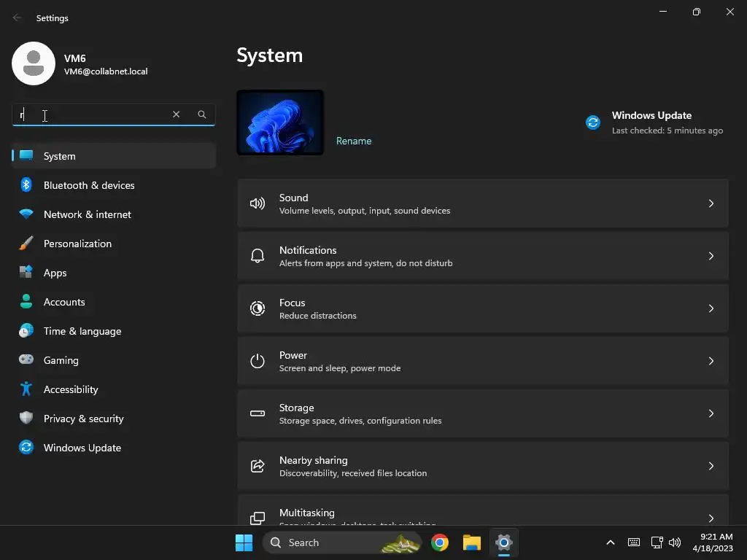Image resolution: width=747 pixels, height=560 pixels.
Task: Click VM6@collabnet.local account email
Action: click(x=106, y=71)
